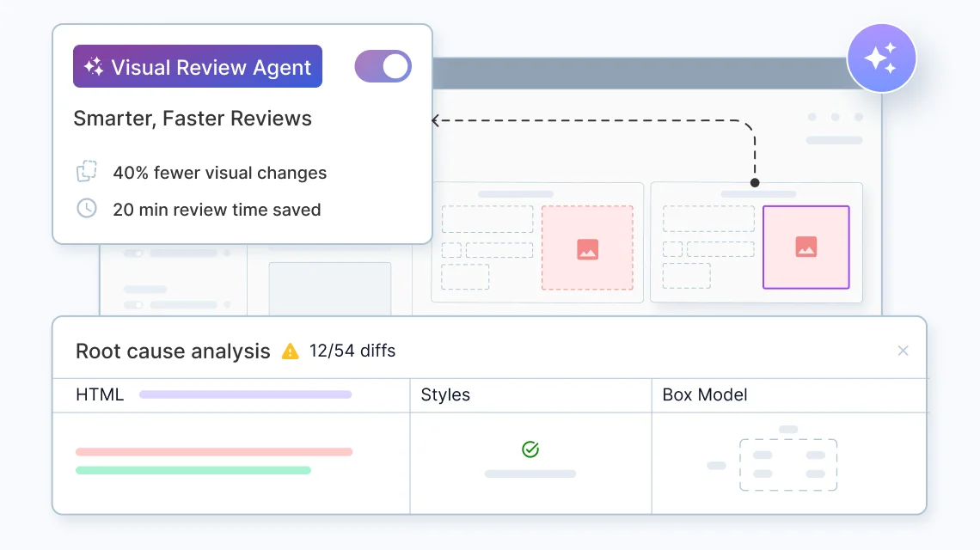Toggle the Visual Review Agent switch
Image resolution: width=980 pixels, height=550 pixels.
click(383, 66)
